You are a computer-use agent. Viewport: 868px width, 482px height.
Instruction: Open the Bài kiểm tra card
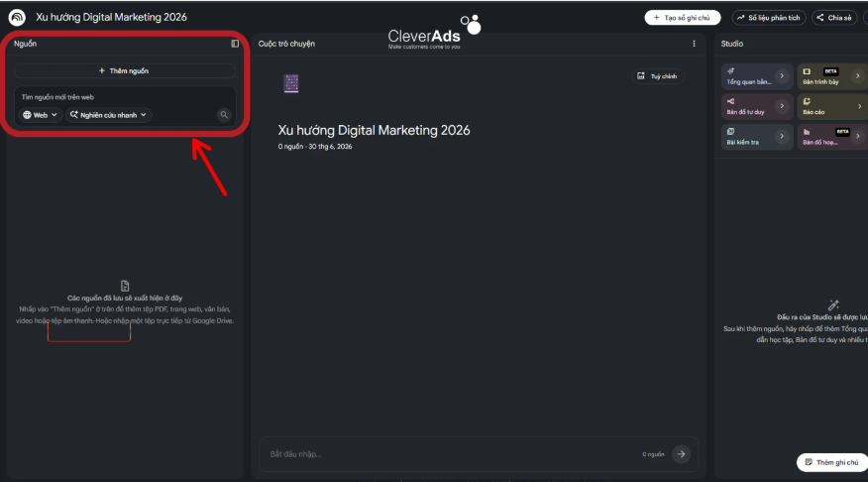point(757,137)
